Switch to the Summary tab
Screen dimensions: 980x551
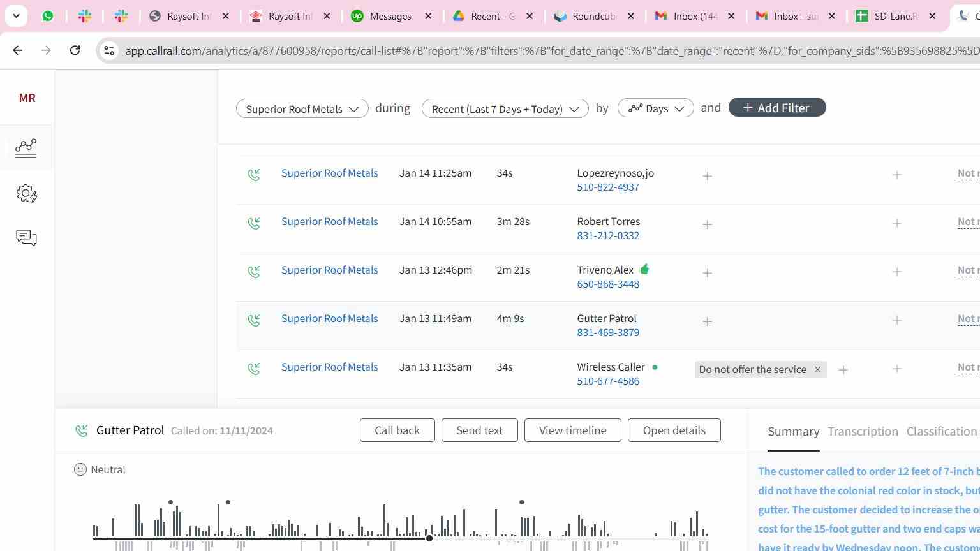pos(793,432)
